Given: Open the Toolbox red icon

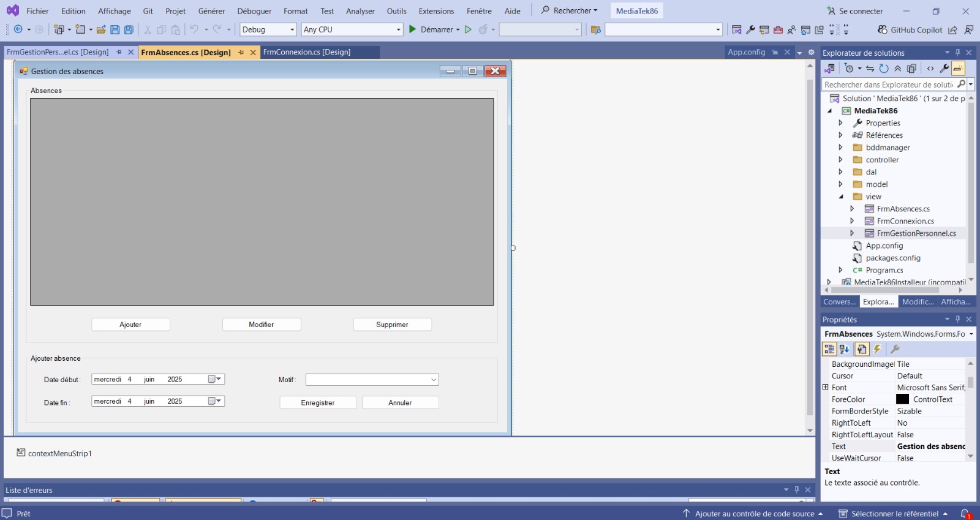Looking at the screenshot, I should coord(778,29).
